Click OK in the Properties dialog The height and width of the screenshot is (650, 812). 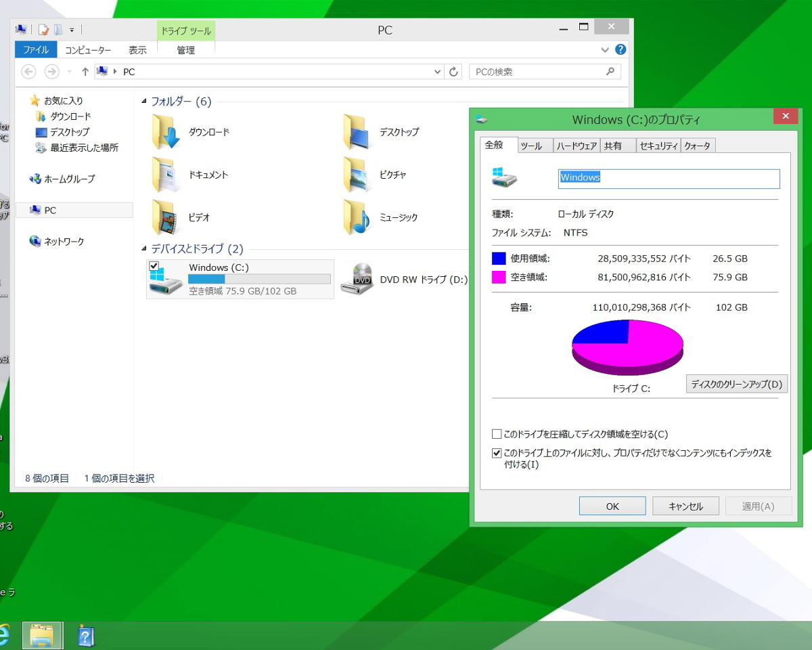click(612, 506)
